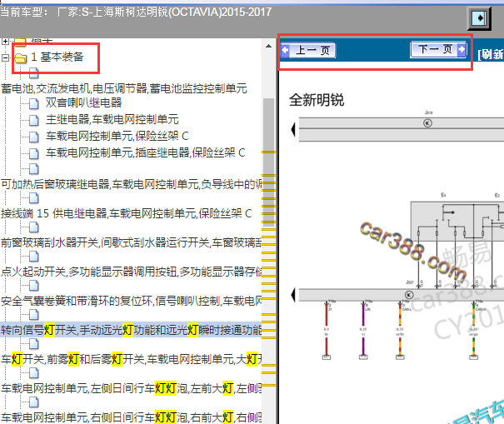504x424 pixels.
Task: Open 接线端 15 供电继电器 entry
Action: (127, 213)
